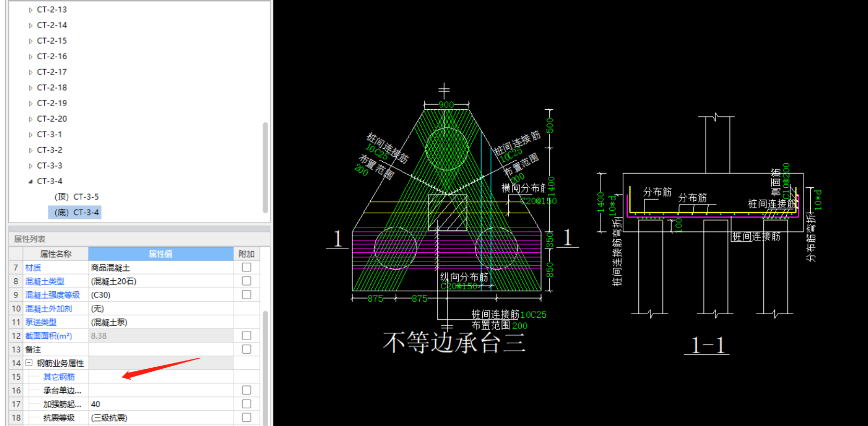The height and width of the screenshot is (426, 868).
Task: Collapse the 钢筋业务属性 group
Action: pos(29,363)
